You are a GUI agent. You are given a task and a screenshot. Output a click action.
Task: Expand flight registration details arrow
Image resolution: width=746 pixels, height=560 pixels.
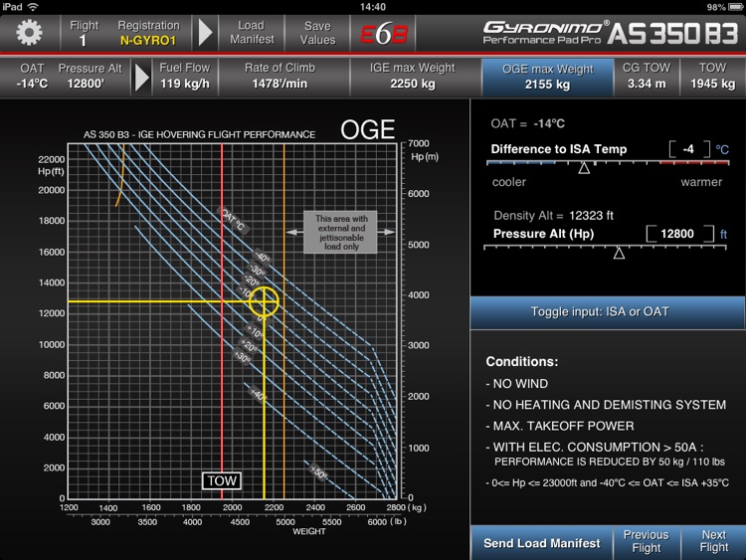pyautogui.click(x=205, y=33)
